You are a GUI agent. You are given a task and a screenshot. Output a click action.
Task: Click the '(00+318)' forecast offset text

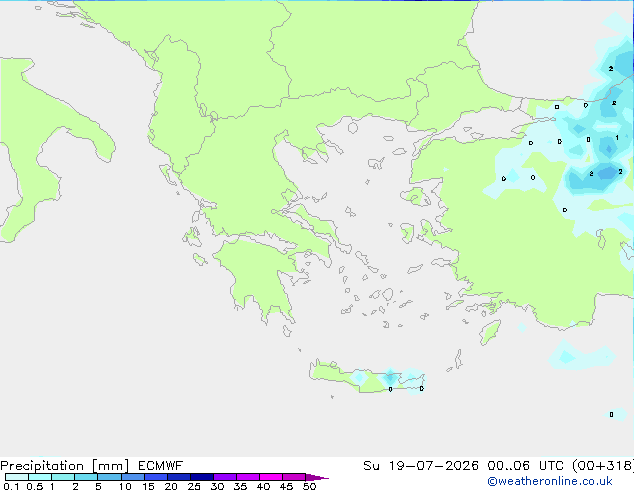603,466
